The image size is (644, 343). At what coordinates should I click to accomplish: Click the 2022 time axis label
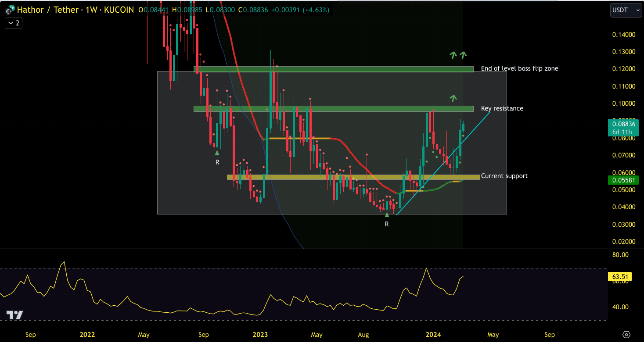[x=87, y=335]
